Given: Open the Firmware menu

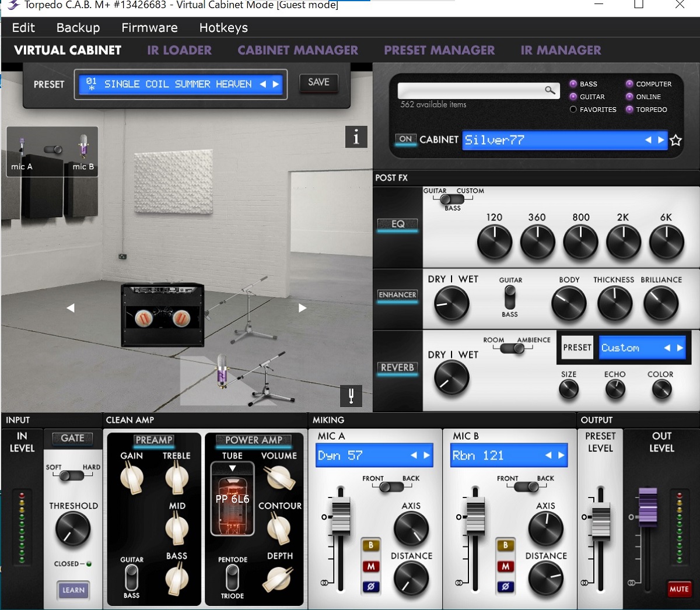Looking at the screenshot, I should 149,27.
